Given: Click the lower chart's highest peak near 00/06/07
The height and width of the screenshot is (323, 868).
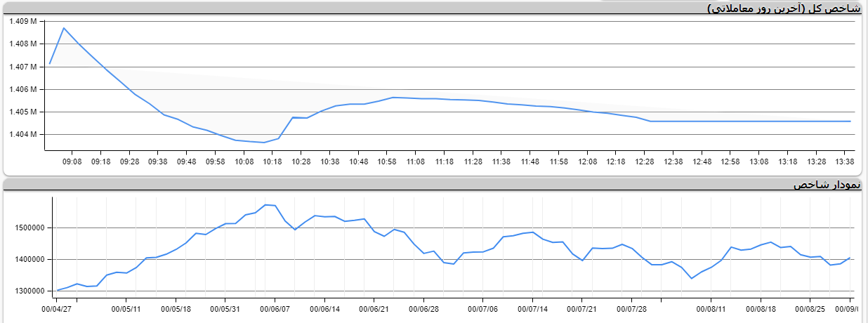Looking at the screenshot, I should tap(265, 204).
